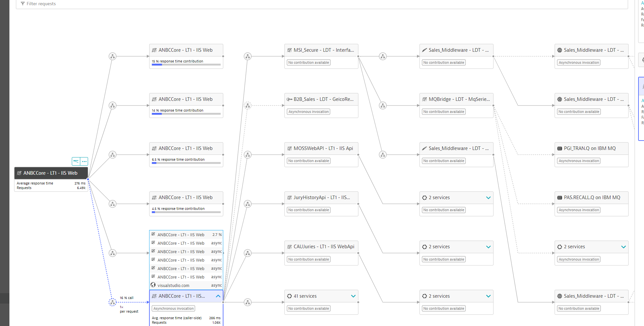
Task: Expand the 41 services group chevron
Action: point(353,296)
